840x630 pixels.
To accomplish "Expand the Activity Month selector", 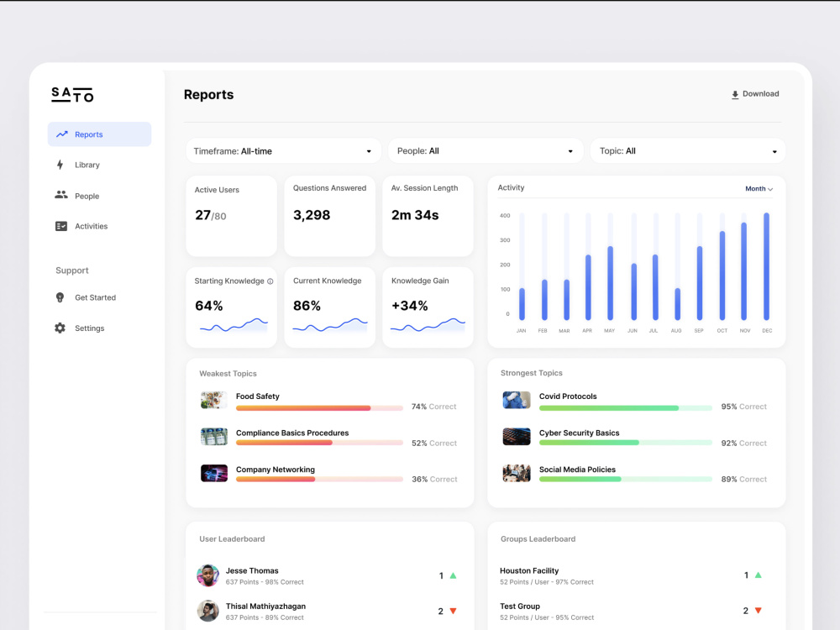I will click(x=759, y=188).
